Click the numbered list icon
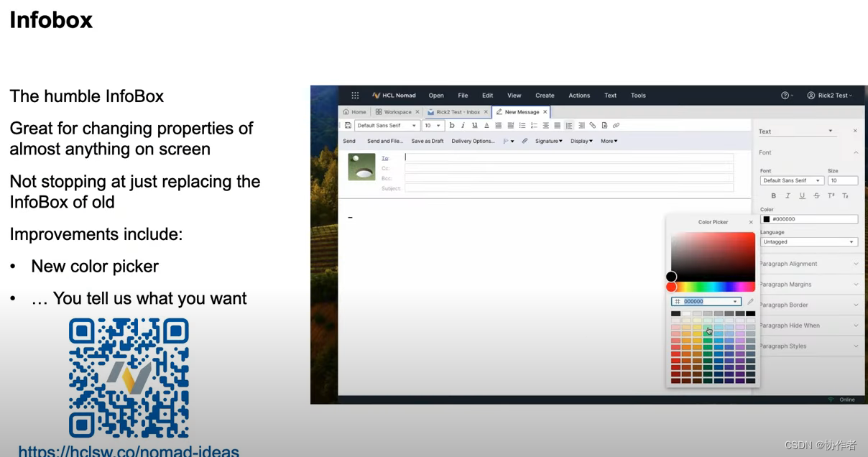 click(534, 126)
